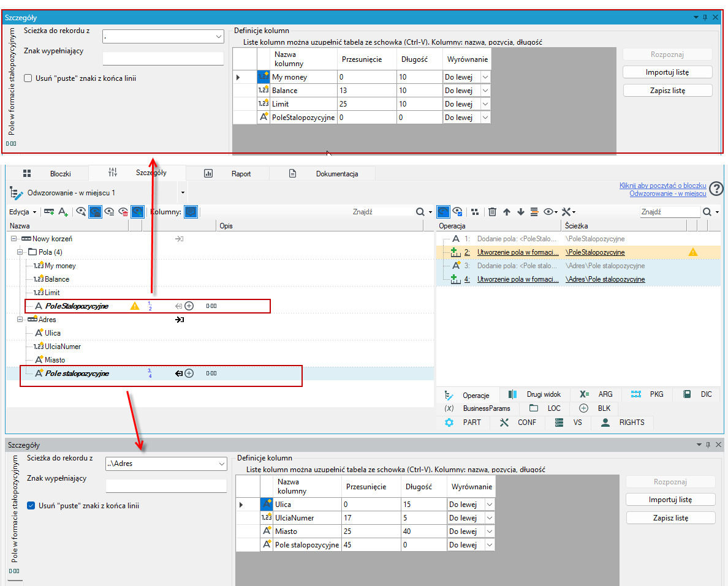The width and height of the screenshot is (728, 586).
Task: Follow the 'Kliknij aby poczytać o bloczku' link
Action: pyautogui.click(x=662, y=185)
